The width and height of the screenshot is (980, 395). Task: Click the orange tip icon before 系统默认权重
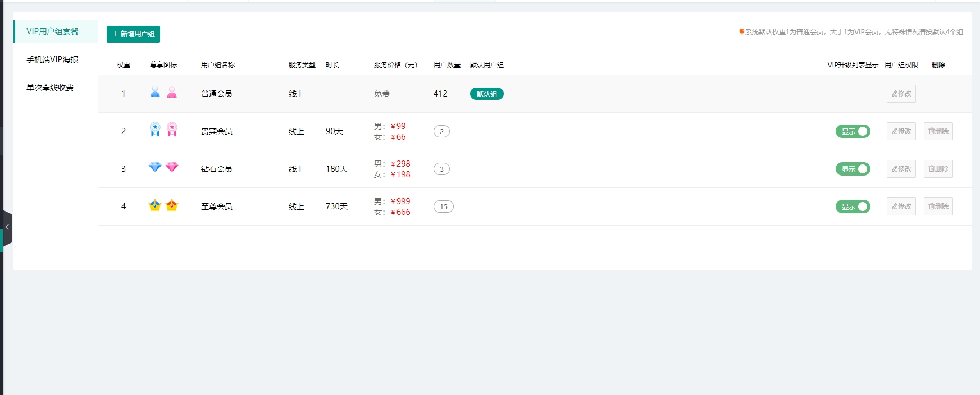point(741,31)
